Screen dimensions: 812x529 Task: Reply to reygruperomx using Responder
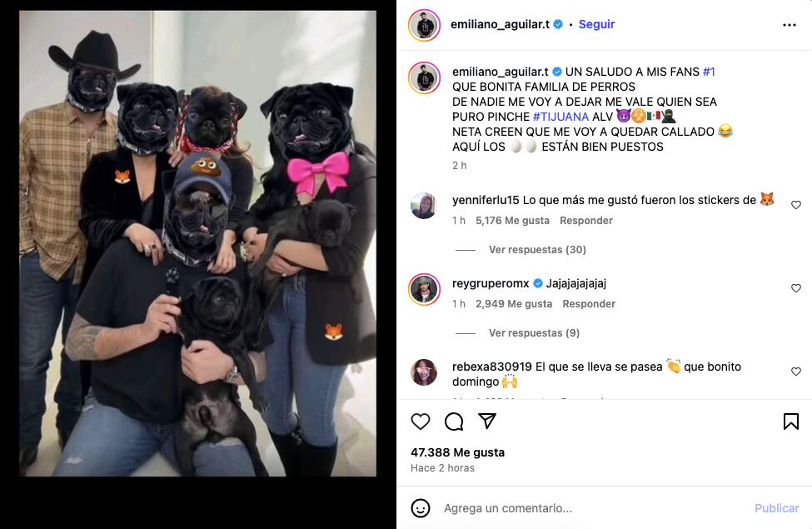pos(589,304)
